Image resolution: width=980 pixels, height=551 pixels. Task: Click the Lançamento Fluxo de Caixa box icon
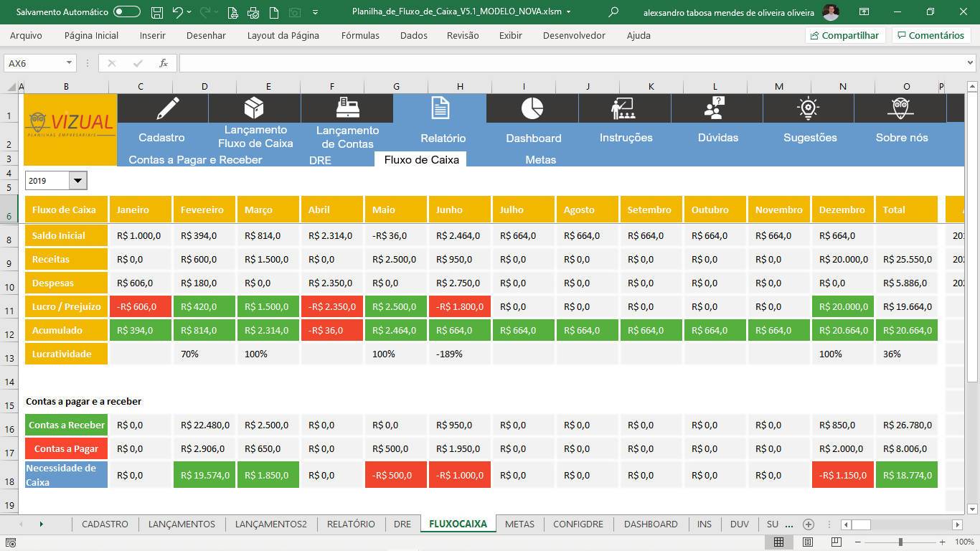tap(254, 108)
